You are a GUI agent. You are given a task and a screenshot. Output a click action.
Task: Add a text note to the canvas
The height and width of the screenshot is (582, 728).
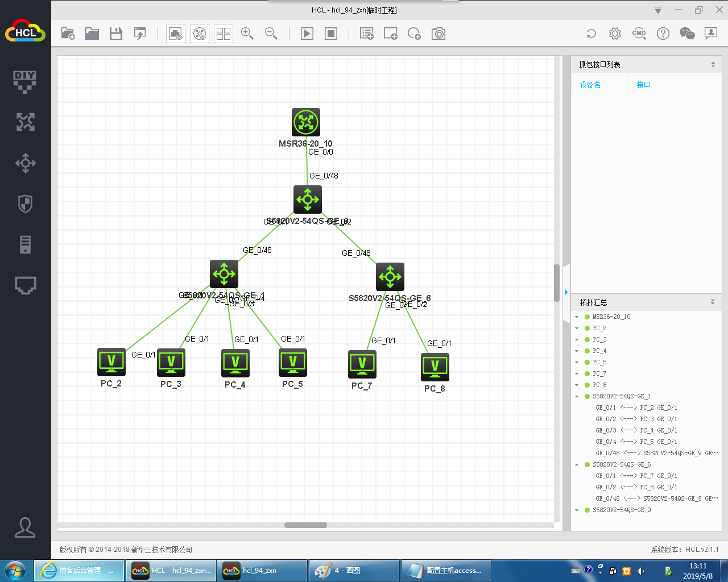point(367,34)
